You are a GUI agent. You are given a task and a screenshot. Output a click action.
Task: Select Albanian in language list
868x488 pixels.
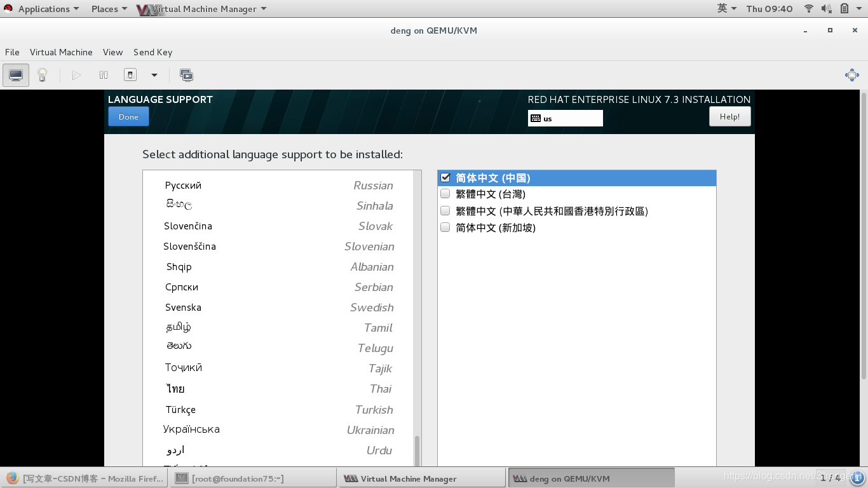[x=278, y=267]
